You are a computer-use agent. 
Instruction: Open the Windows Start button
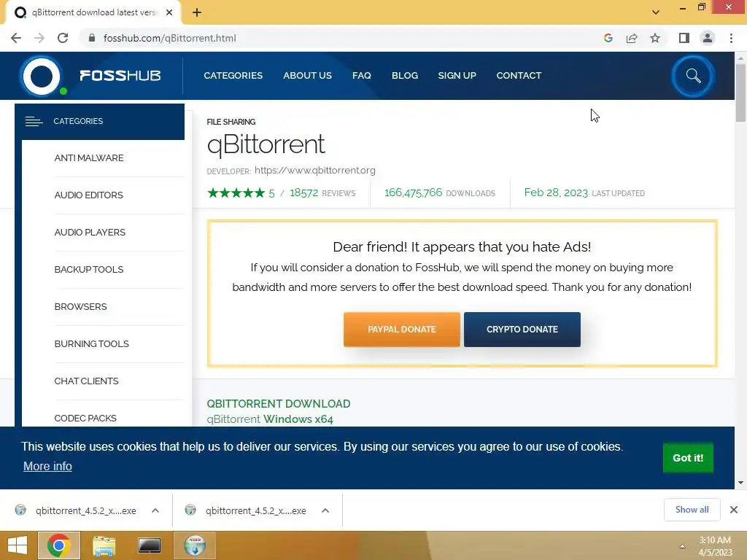18,545
